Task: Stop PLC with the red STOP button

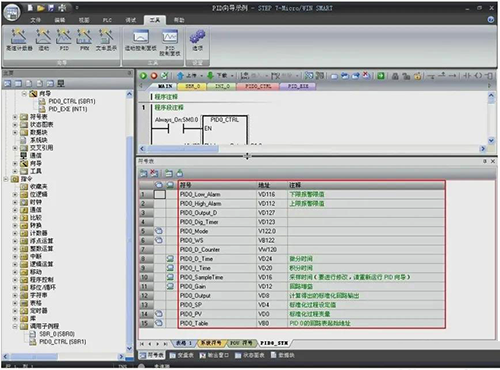Action: [154, 76]
